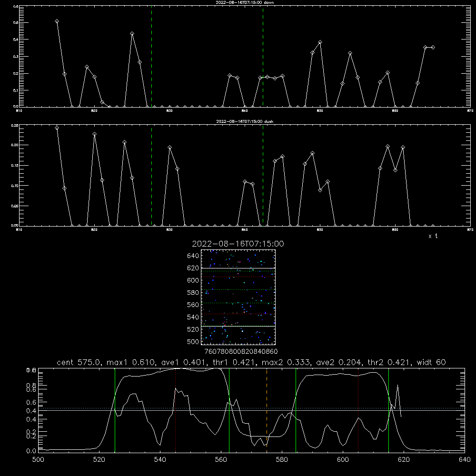476x476 pixels.
Task: Click the red dotted line at 605 in bottom plot
Action: pyautogui.click(x=358, y=410)
